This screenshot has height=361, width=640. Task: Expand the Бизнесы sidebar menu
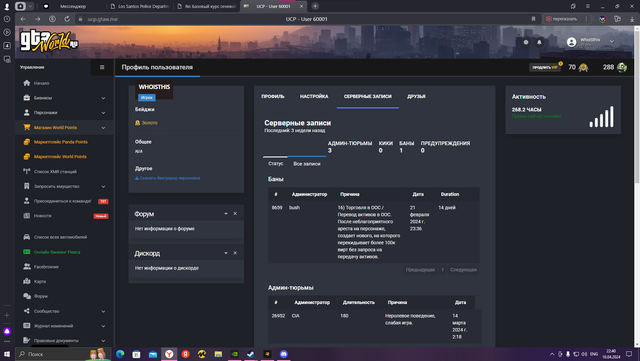[64, 98]
